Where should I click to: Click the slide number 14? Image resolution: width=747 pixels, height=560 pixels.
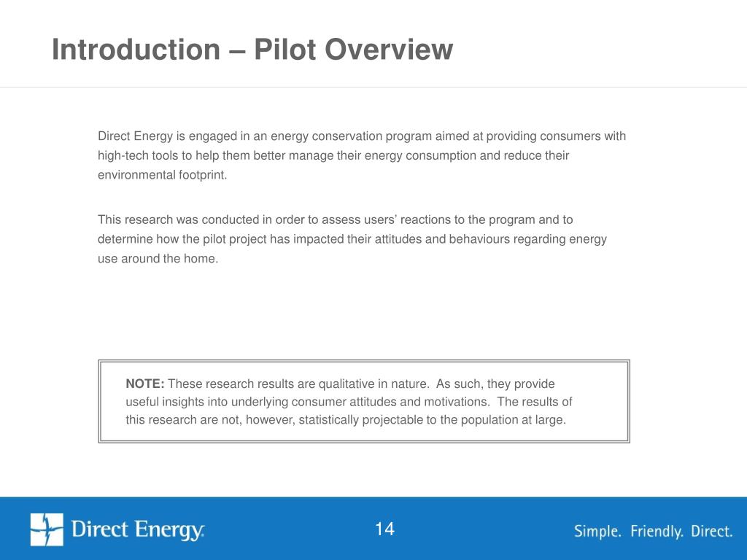coord(384,529)
